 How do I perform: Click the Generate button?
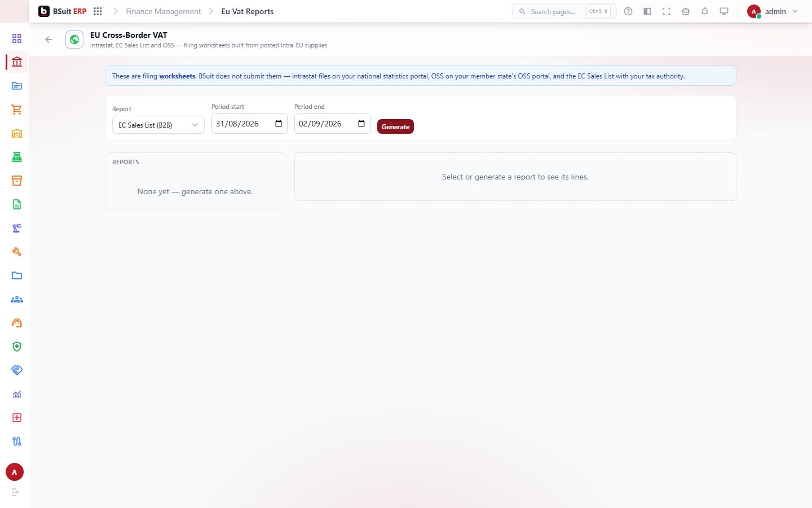pyautogui.click(x=395, y=126)
